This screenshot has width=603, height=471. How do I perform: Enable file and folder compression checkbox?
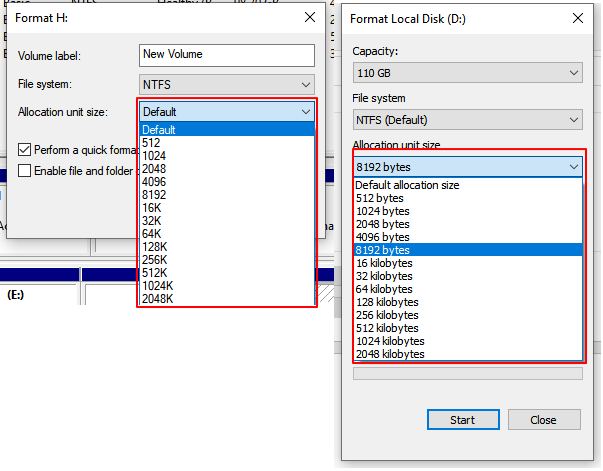(25, 171)
